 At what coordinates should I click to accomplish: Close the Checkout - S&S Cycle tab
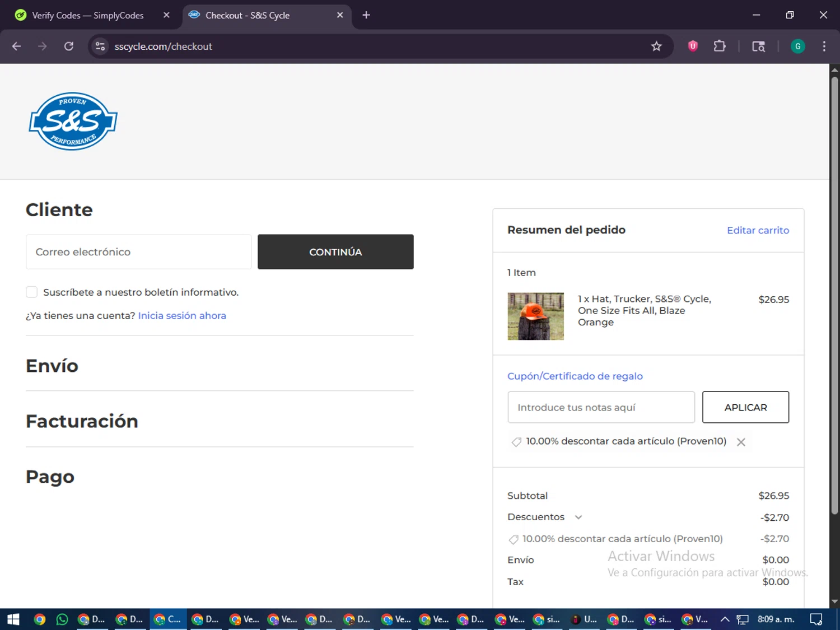340,15
